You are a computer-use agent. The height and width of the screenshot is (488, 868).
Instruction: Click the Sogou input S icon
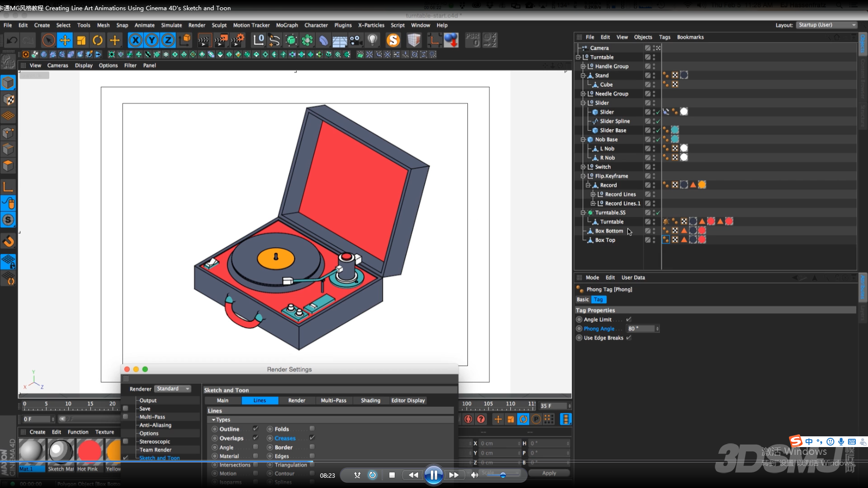(796, 441)
